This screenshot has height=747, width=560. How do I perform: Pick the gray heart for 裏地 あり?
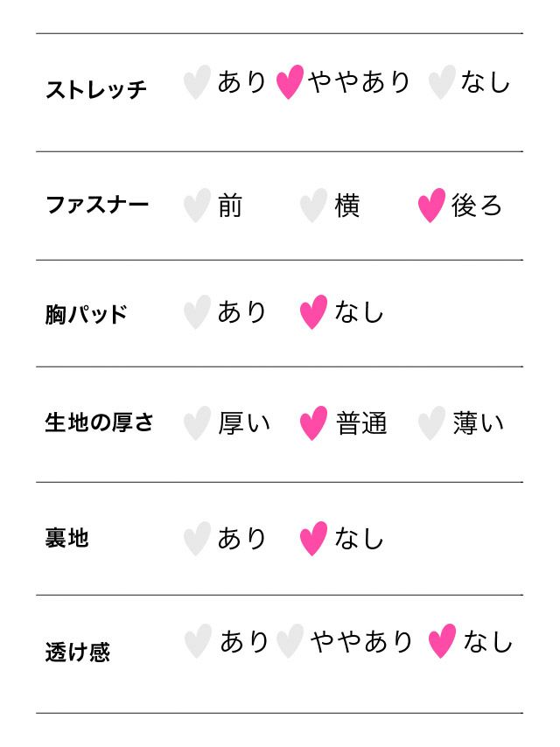(x=197, y=539)
